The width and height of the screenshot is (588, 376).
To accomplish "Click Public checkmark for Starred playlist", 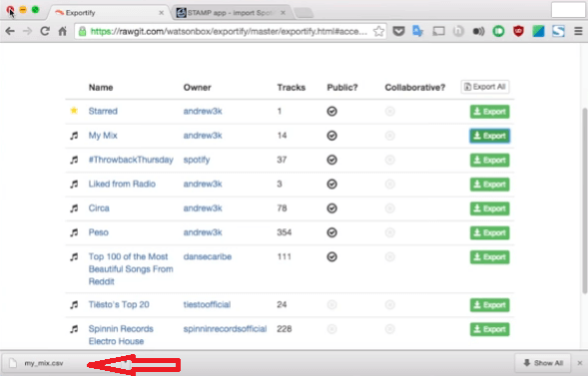I will (331, 112).
